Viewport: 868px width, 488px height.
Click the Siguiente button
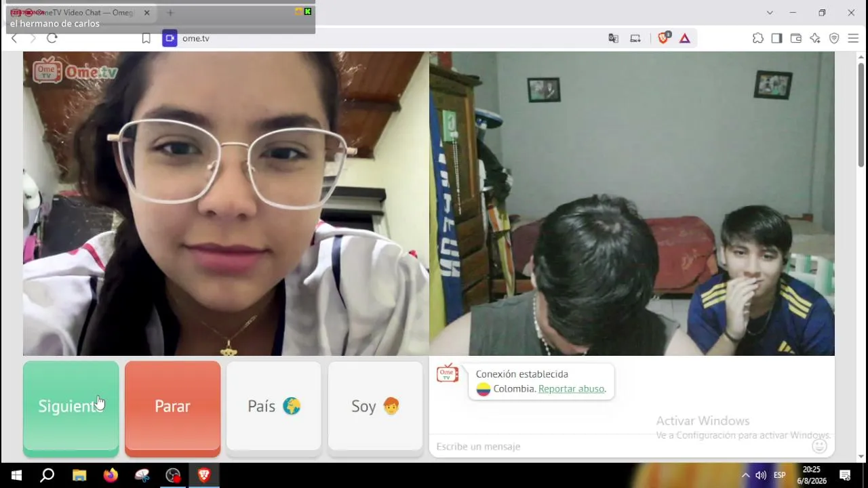click(x=71, y=407)
